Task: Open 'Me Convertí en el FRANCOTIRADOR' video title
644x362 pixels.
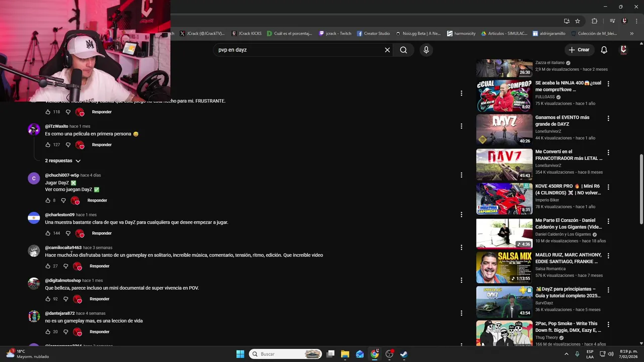Action: (x=569, y=155)
